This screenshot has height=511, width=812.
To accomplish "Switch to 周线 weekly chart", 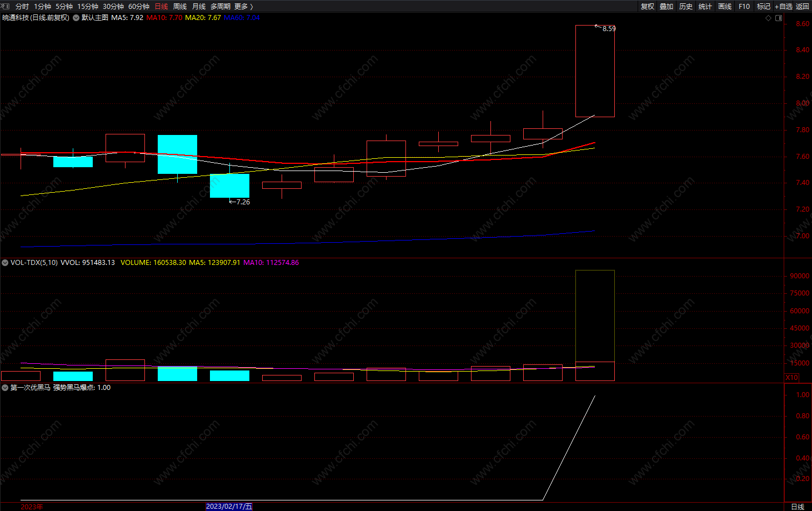I will (180, 6).
